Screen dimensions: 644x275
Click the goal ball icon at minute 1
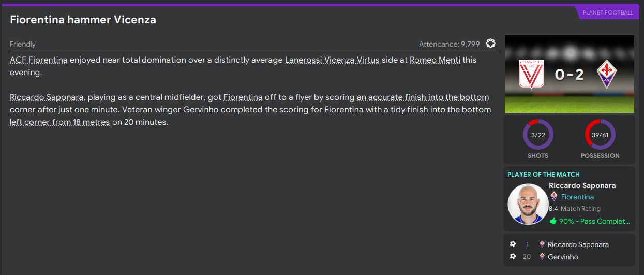pyautogui.click(x=513, y=244)
